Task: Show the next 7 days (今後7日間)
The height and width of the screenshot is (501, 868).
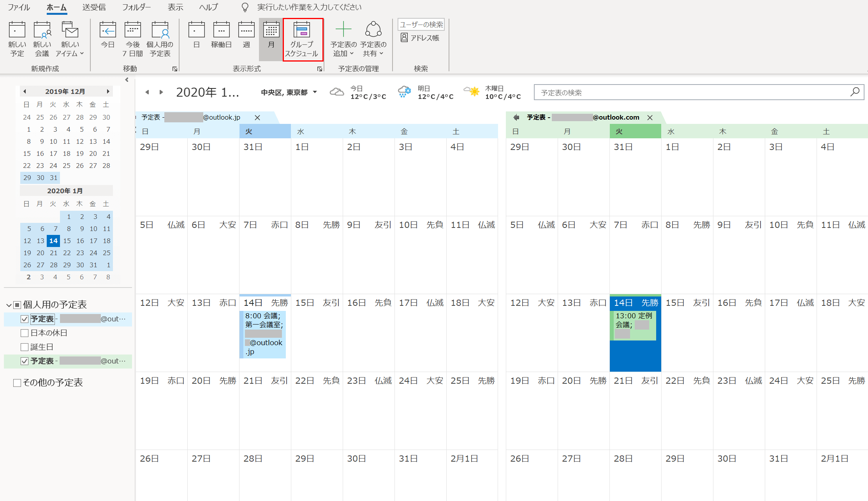Action: point(133,39)
